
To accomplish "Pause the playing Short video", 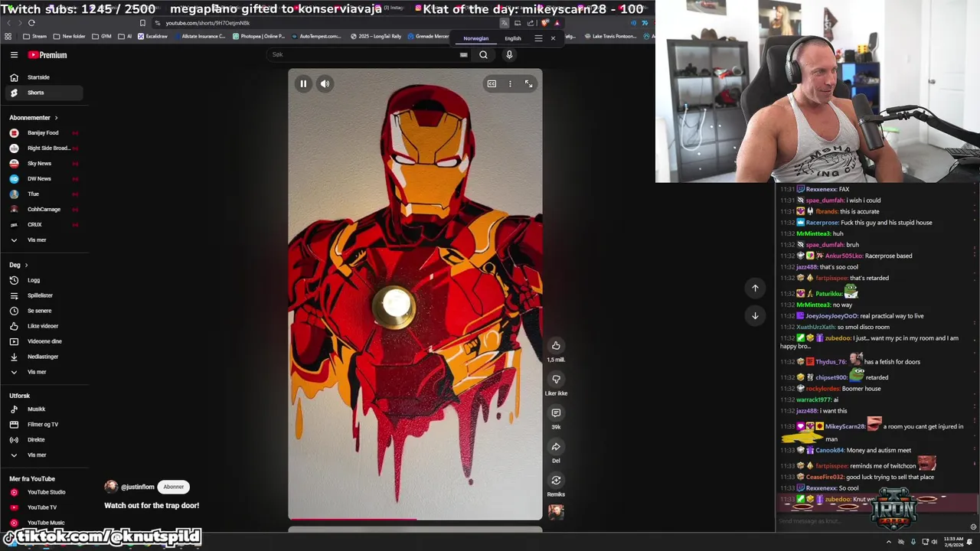I will tap(303, 84).
